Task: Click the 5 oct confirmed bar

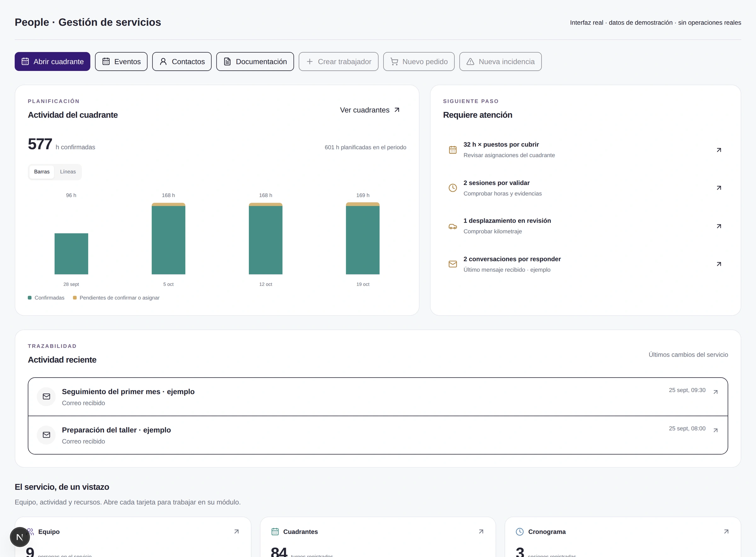Action: click(169, 240)
